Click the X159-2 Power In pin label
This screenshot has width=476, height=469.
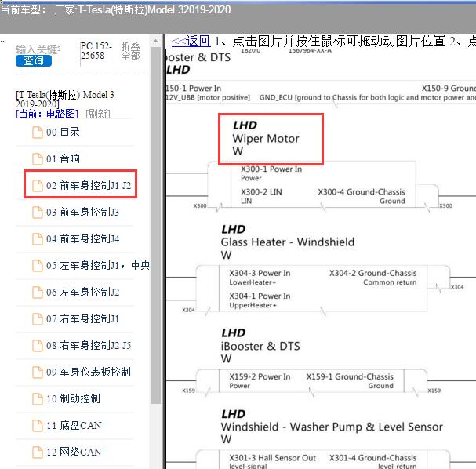pyautogui.click(x=260, y=376)
